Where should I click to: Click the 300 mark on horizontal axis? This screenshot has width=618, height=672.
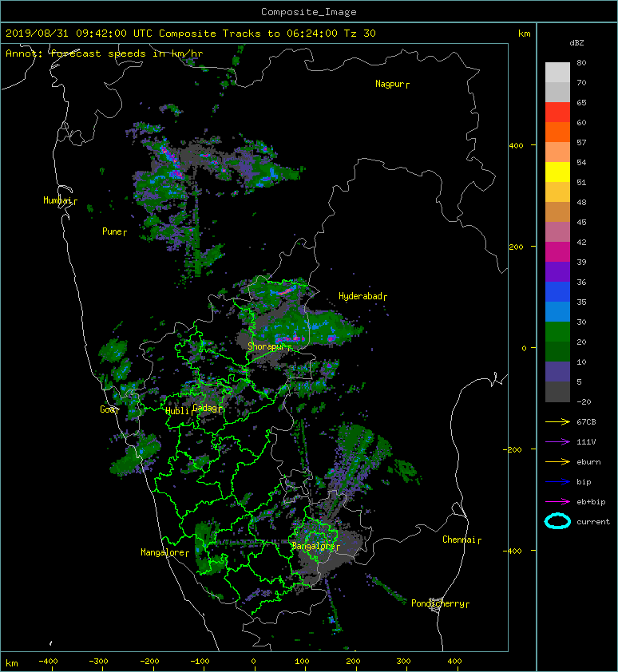coord(403,662)
